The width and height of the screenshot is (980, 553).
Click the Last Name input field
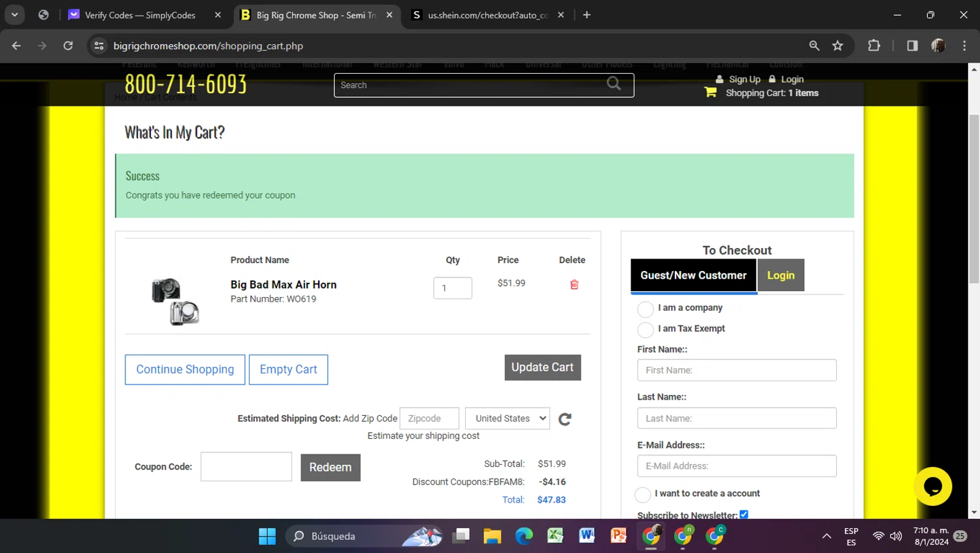pyautogui.click(x=737, y=419)
